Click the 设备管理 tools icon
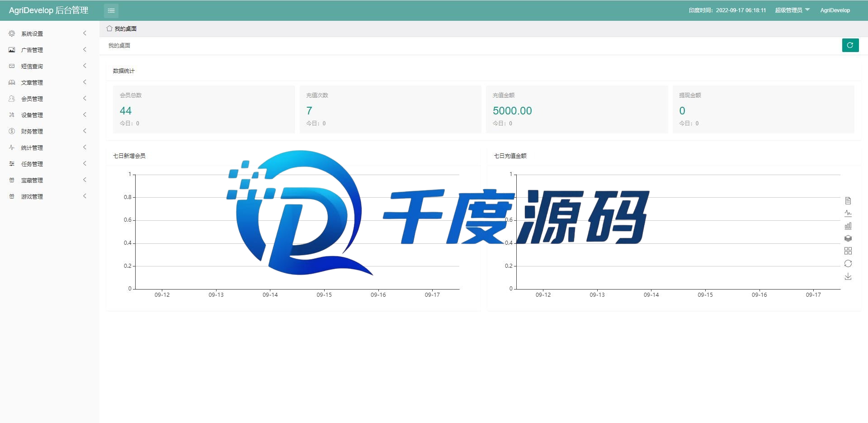 (x=12, y=115)
